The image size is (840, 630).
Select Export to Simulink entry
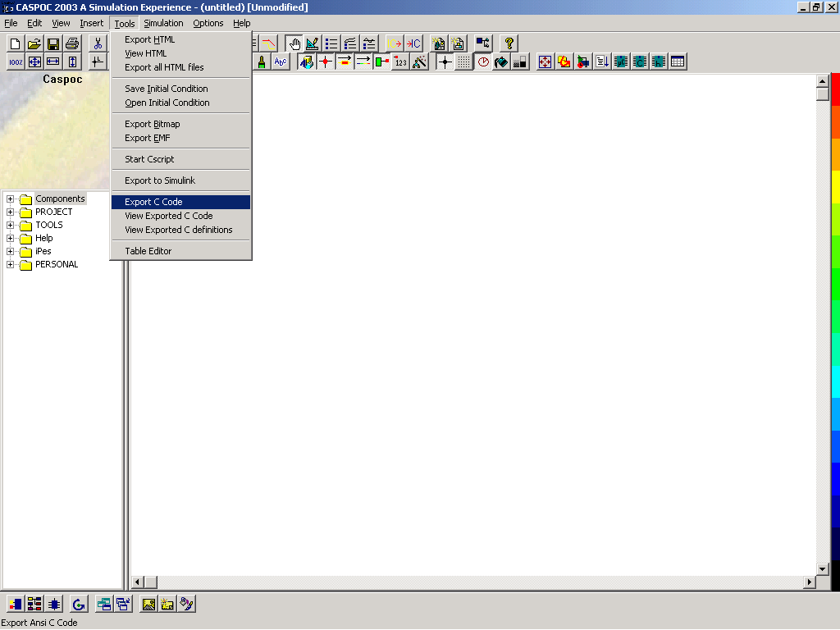tap(181, 180)
